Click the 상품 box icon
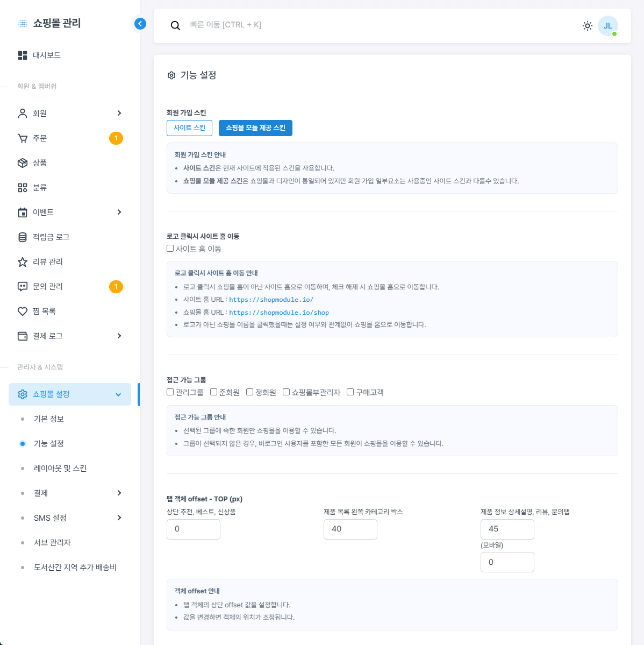The height and width of the screenshot is (645, 644). click(x=23, y=163)
